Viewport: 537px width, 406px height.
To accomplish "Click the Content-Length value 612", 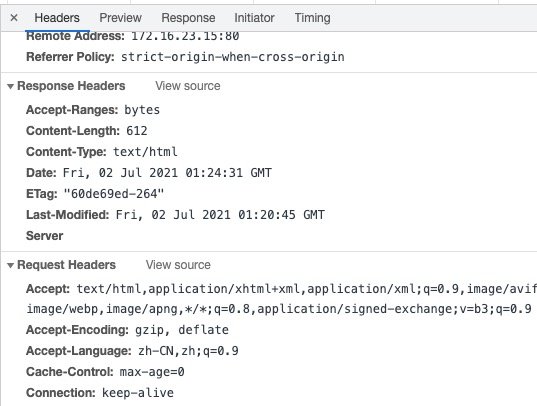I will tap(137, 131).
